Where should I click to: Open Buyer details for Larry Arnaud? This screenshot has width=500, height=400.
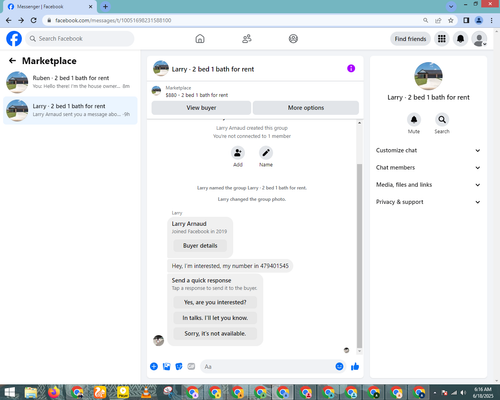[200, 246]
